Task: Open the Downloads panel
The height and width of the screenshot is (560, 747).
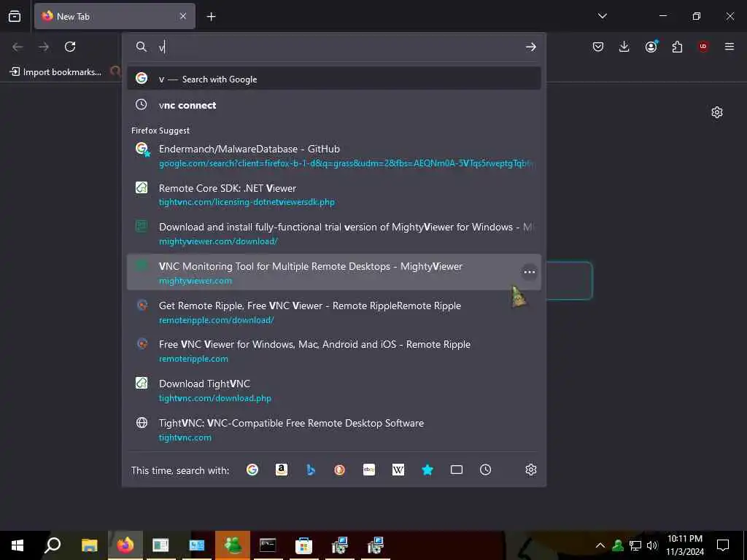Action: [624, 47]
